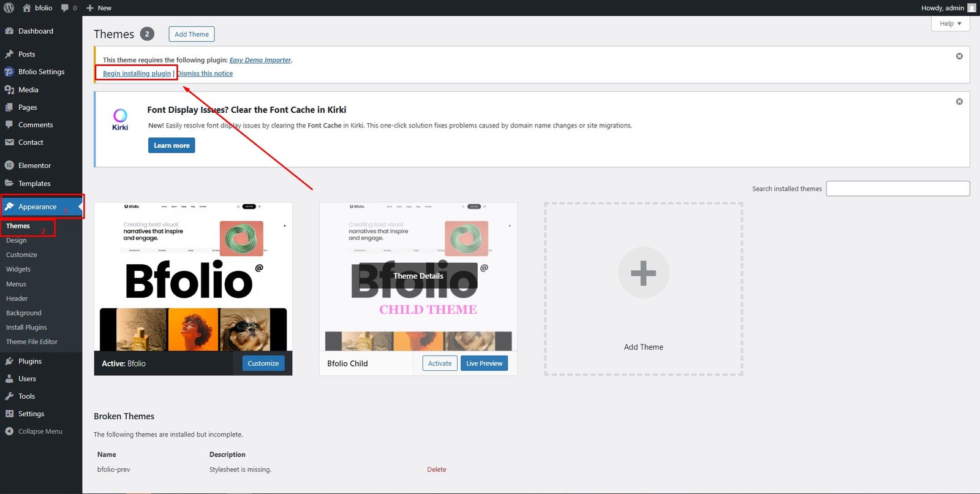Dismiss the Kirki font cache notice

pyautogui.click(x=959, y=102)
